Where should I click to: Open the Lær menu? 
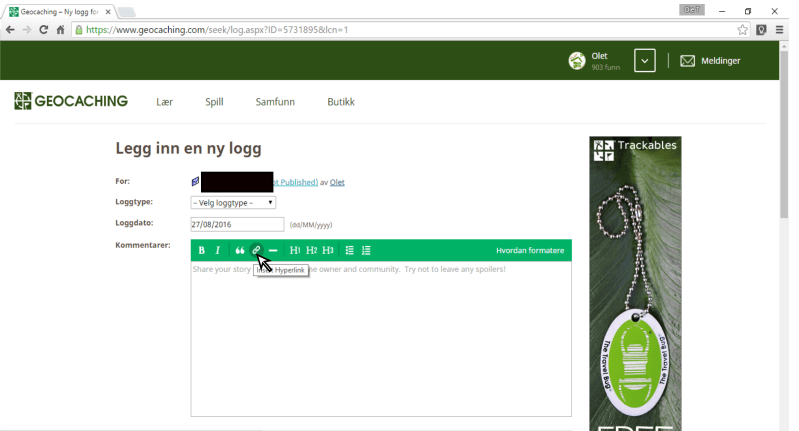(x=165, y=102)
